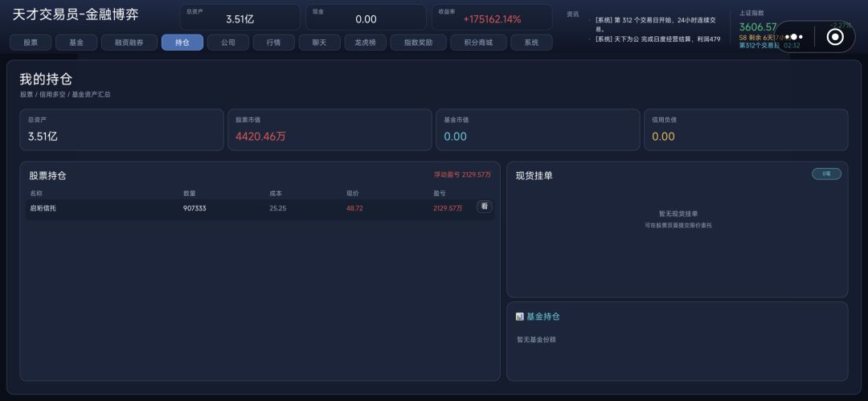The height and width of the screenshot is (401, 868).
Task: Open the 融资融券 tab
Action: click(x=129, y=43)
